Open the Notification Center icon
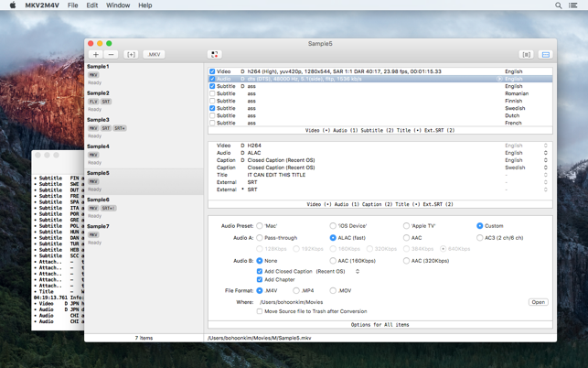Image resolution: width=588 pixels, height=368 pixels. tap(572, 5)
